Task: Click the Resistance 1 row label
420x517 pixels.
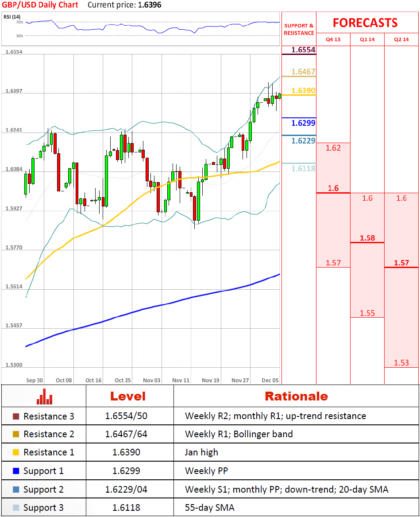Action: point(49,452)
